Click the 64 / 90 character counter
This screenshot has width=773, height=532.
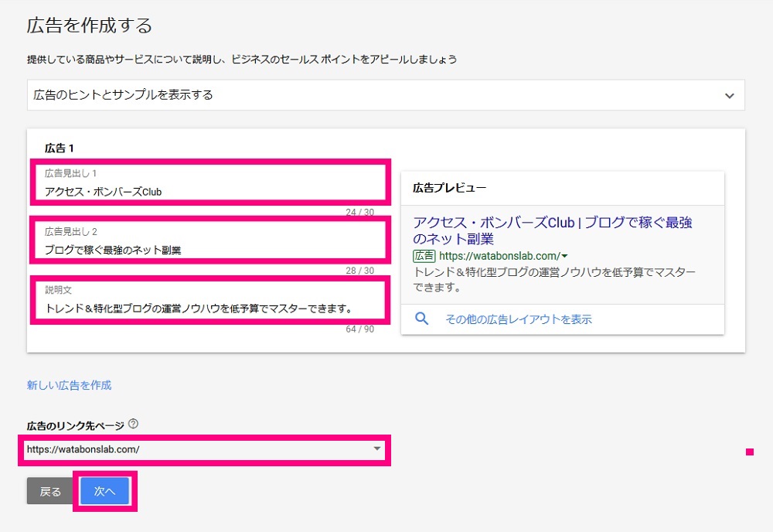tap(360, 329)
